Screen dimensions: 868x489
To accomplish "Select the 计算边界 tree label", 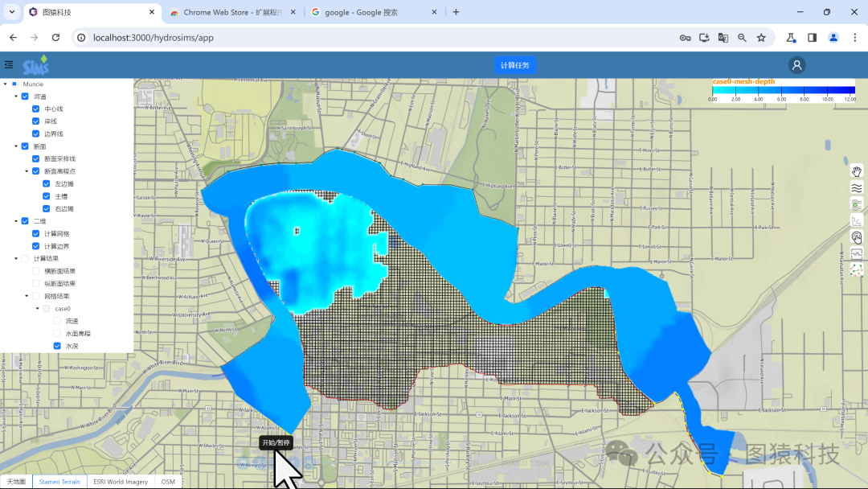I will click(x=56, y=246).
